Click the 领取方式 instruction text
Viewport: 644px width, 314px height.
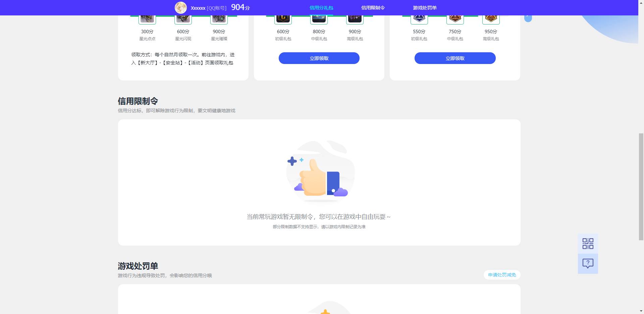183,59
